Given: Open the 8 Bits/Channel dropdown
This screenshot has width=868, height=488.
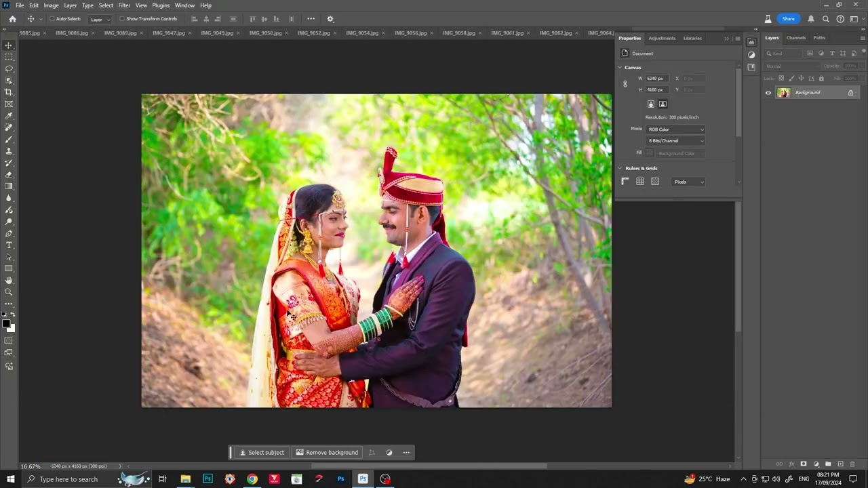Looking at the screenshot, I should [x=675, y=141].
